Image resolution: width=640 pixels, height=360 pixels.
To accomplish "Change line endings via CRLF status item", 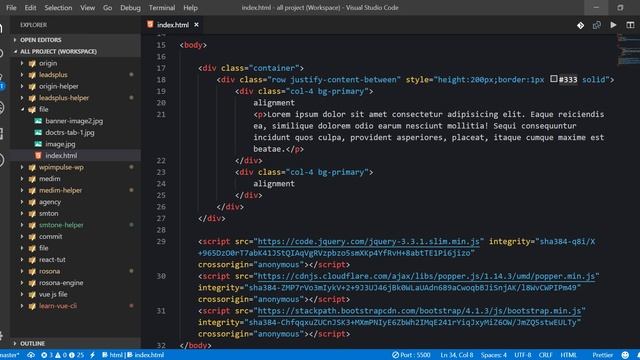I will pos(545,355).
